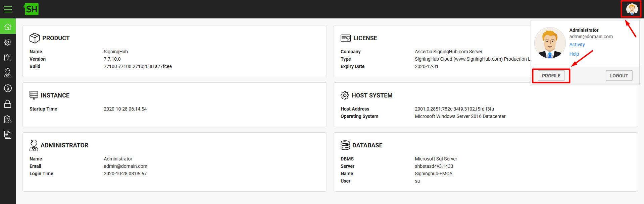Screen dimensions: 644x204
Task: Click the DATABASE stack icon
Action: click(345, 145)
